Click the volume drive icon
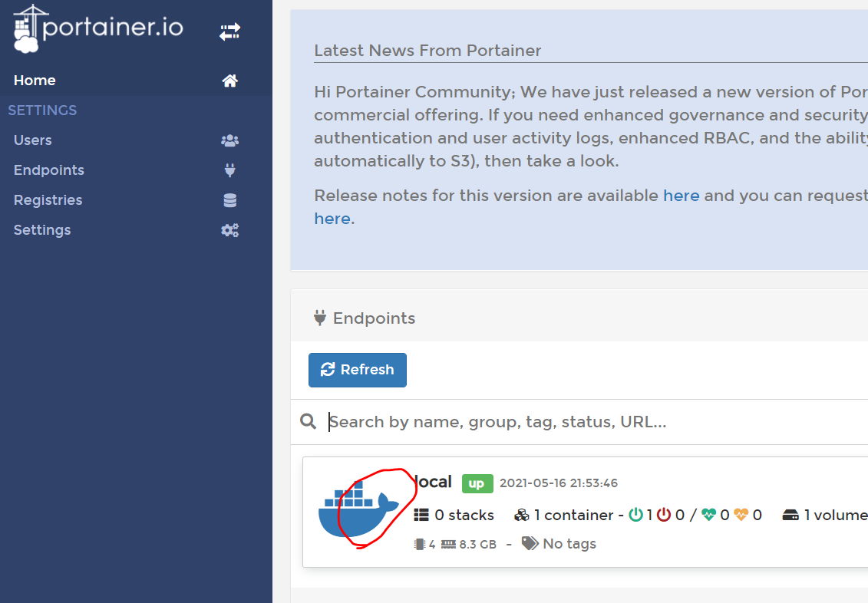 790,516
